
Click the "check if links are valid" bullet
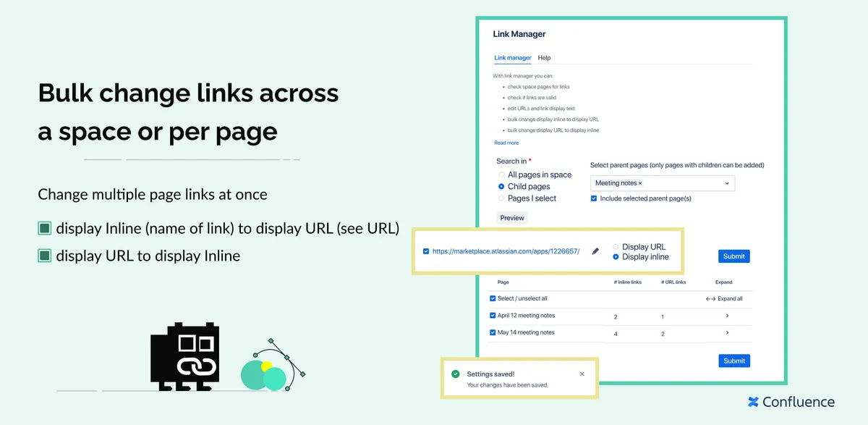(x=532, y=98)
